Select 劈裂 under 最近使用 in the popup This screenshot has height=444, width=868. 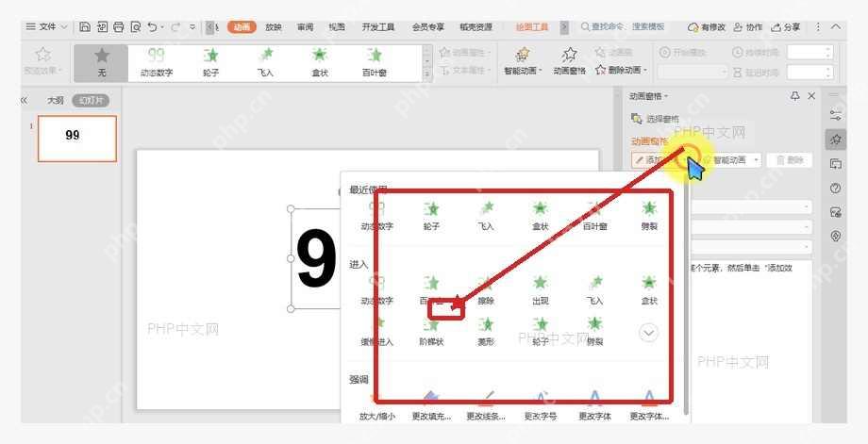tap(649, 216)
